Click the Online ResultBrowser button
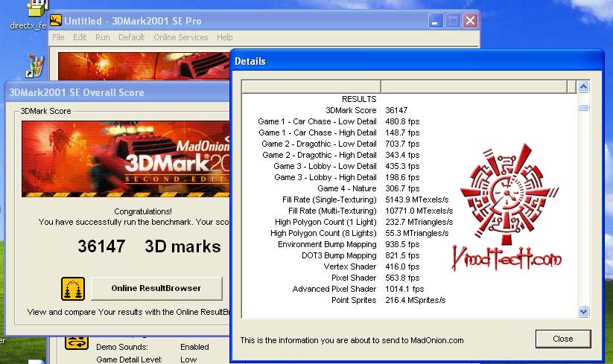 156,288
